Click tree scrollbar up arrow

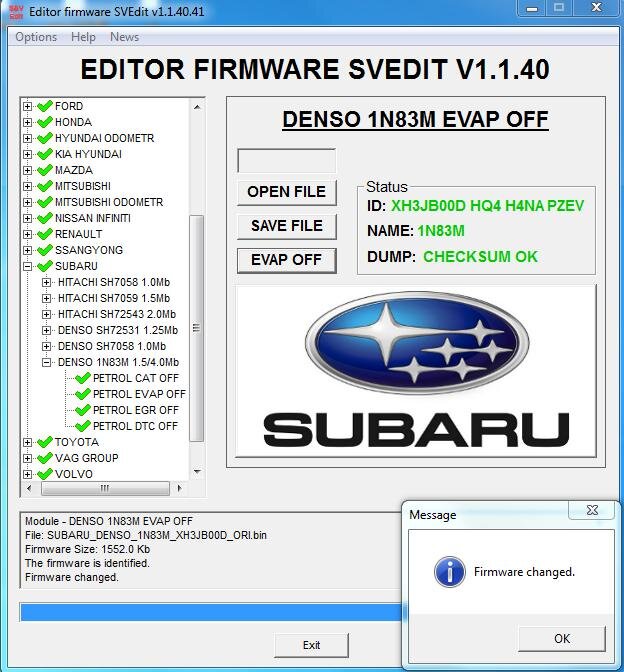[x=197, y=107]
